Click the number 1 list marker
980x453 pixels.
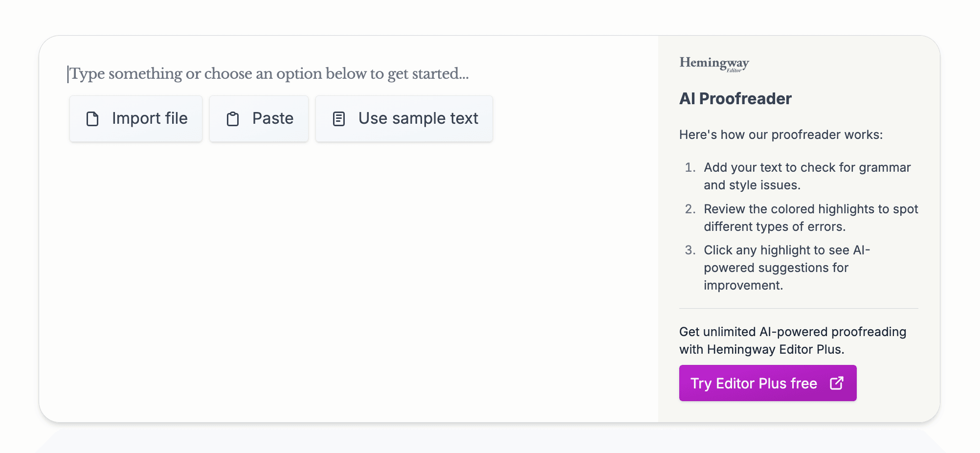690,168
